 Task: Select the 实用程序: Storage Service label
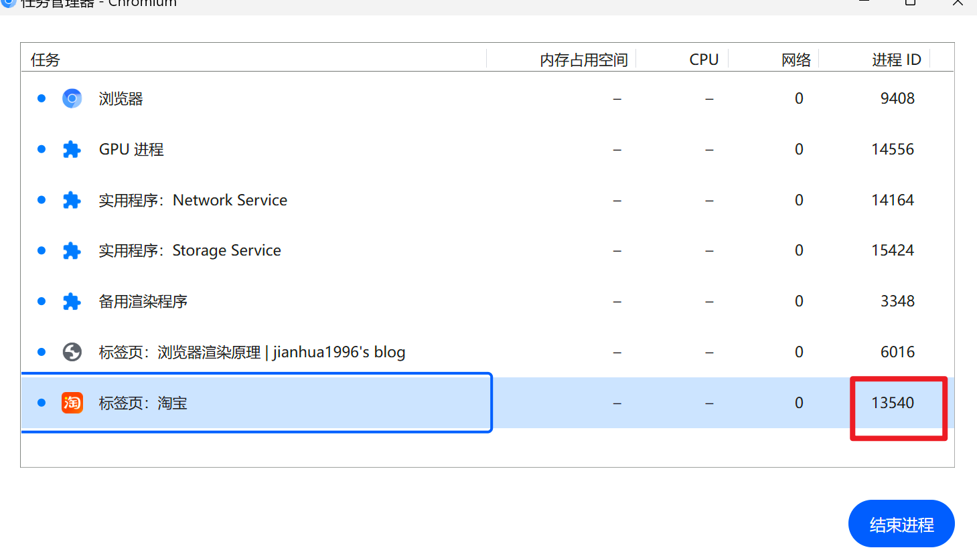click(190, 251)
